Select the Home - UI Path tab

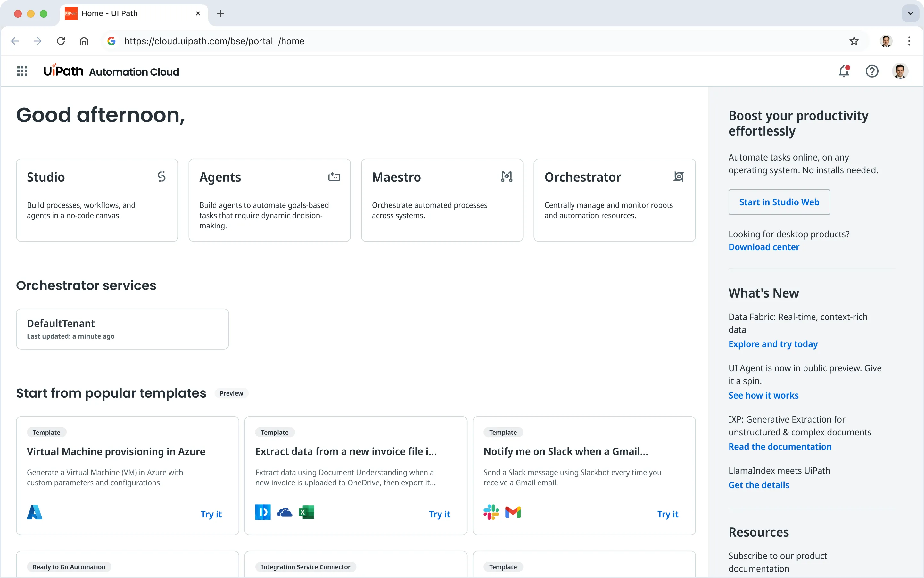pos(134,13)
